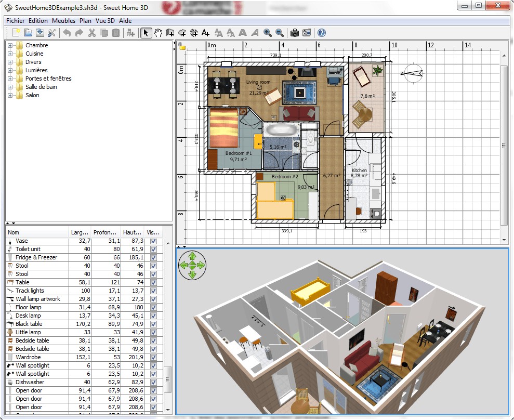514x420 pixels.
Task: Disable visibility of the Dishwasher
Action: click(x=154, y=382)
